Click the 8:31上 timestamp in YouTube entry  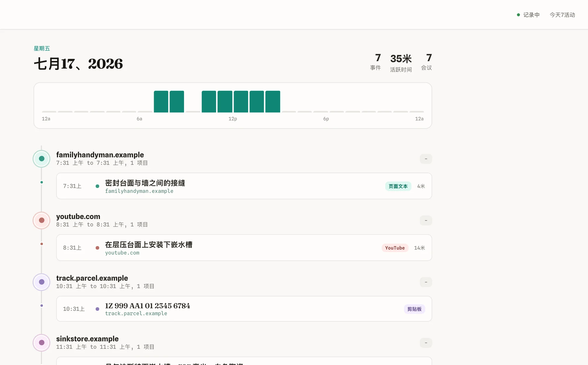pos(72,248)
